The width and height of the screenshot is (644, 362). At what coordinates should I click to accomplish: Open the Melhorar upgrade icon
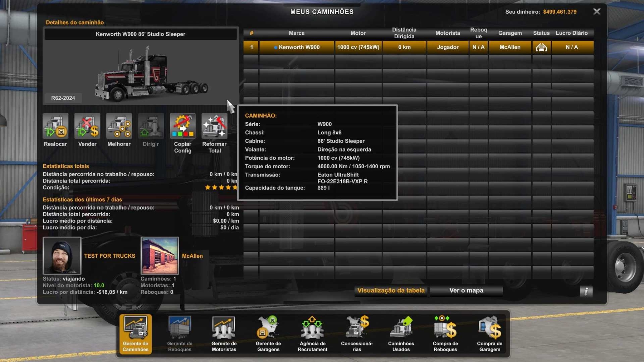pyautogui.click(x=119, y=126)
